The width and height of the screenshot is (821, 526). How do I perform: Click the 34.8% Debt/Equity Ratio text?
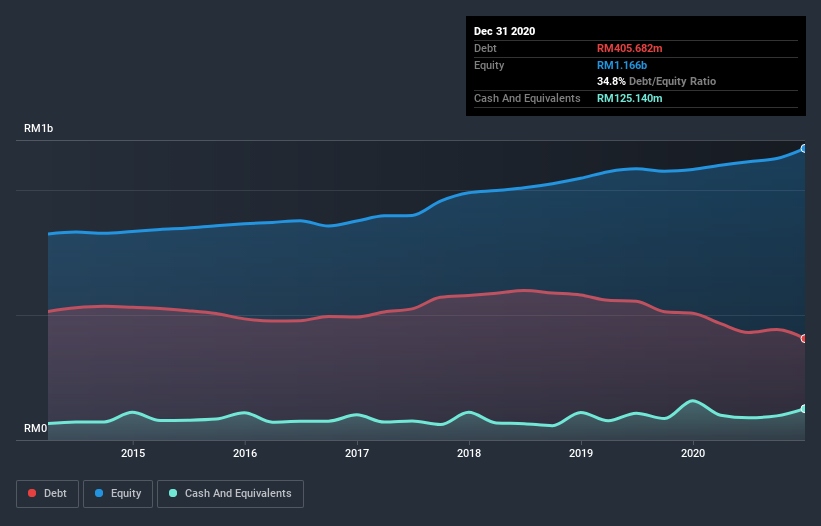pyautogui.click(x=657, y=82)
